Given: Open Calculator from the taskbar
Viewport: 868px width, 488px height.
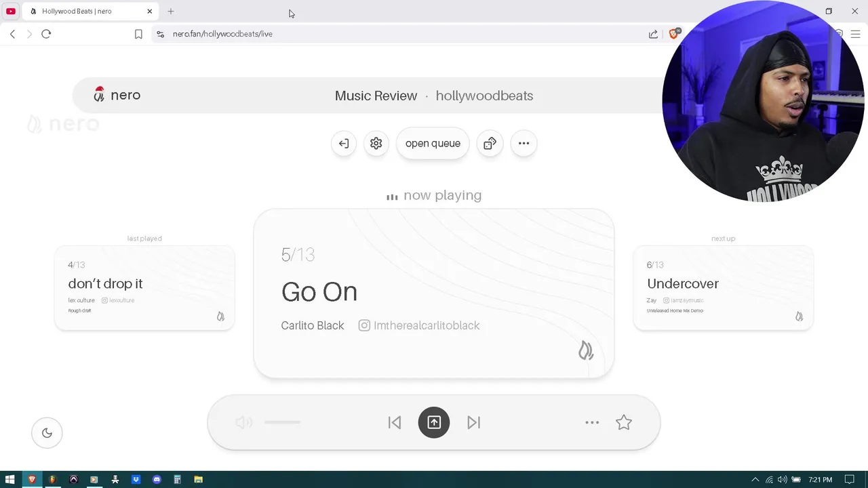Looking at the screenshot, I should click(177, 480).
